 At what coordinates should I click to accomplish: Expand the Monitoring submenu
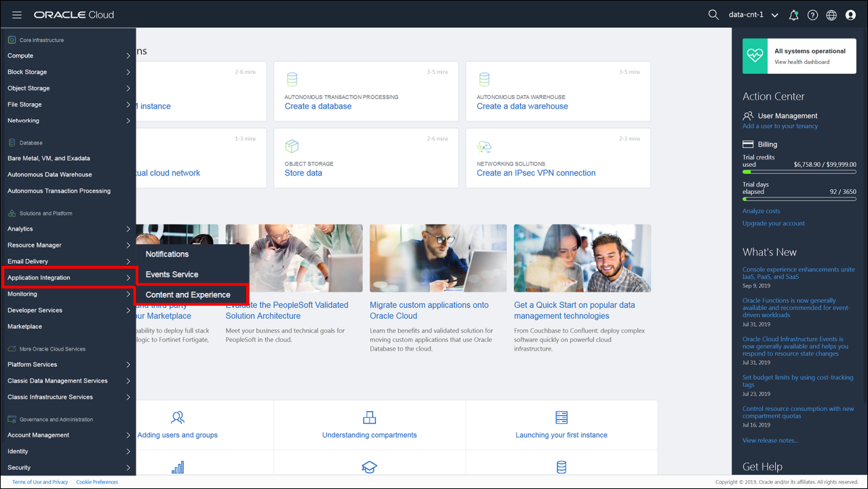[x=68, y=294]
